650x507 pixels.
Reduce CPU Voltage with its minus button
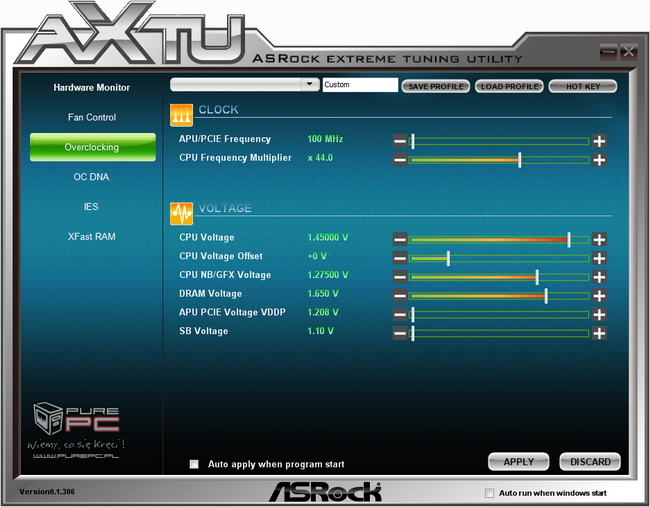tap(400, 239)
